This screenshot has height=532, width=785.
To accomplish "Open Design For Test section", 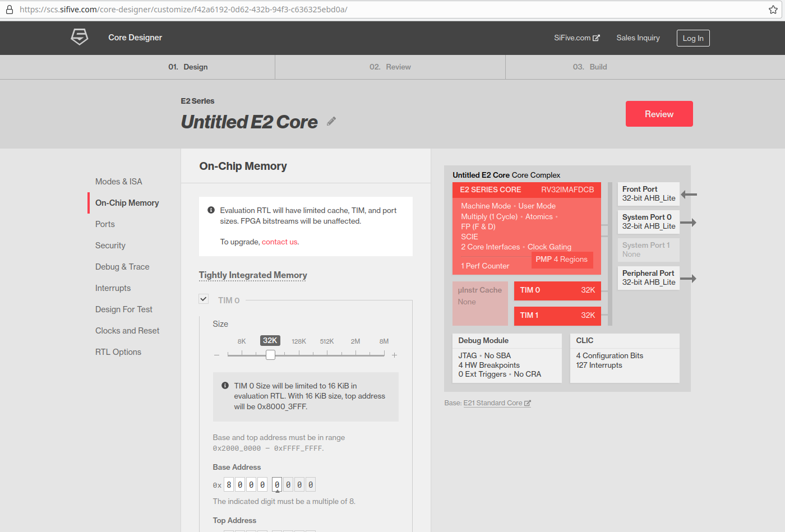I will [124, 309].
